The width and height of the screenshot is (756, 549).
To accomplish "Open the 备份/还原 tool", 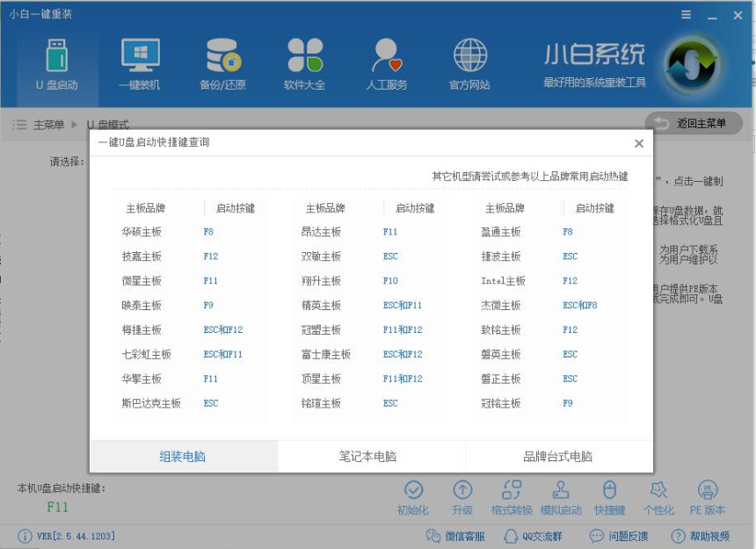I will [222, 64].
